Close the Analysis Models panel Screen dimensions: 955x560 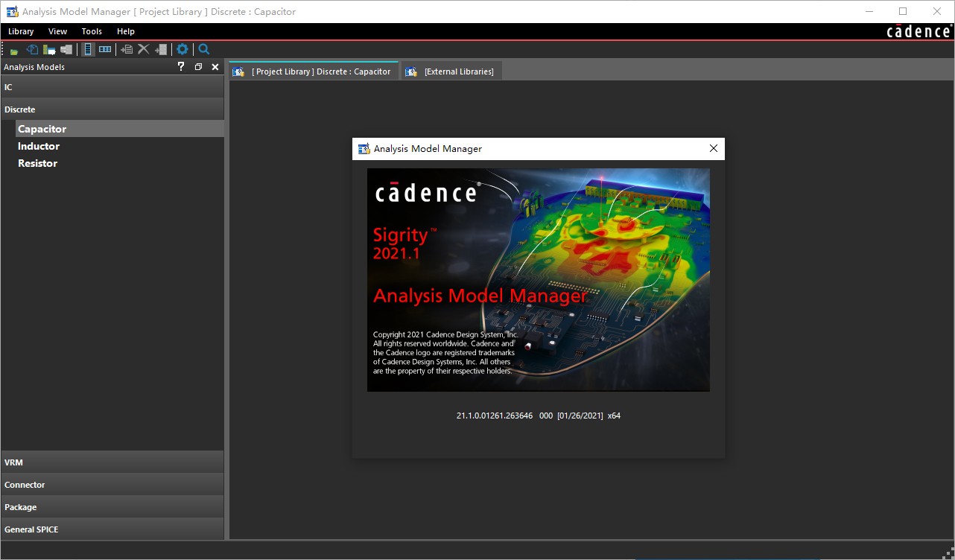[x=215, y=67]
